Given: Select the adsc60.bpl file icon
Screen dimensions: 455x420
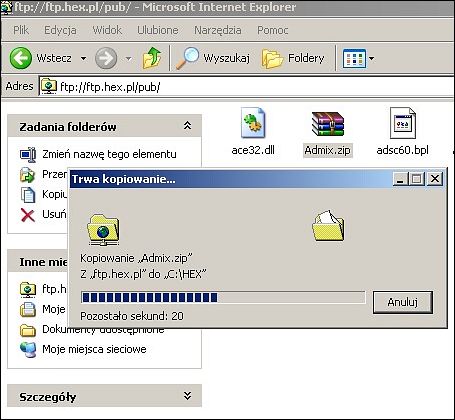Looking at the screenshot, I should coord(403,123).
